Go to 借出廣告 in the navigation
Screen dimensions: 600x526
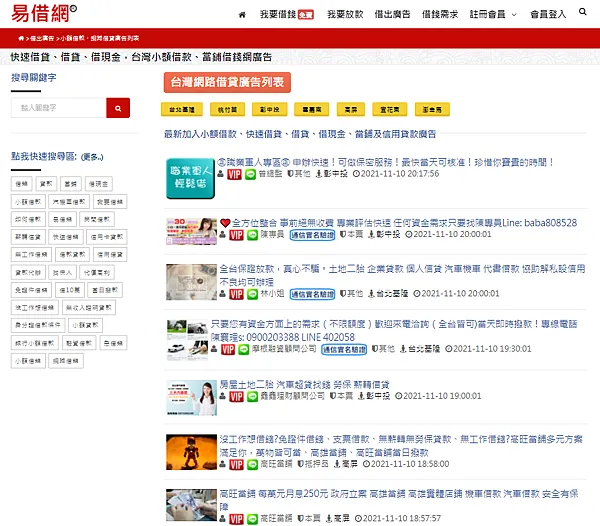coord(392,15)
